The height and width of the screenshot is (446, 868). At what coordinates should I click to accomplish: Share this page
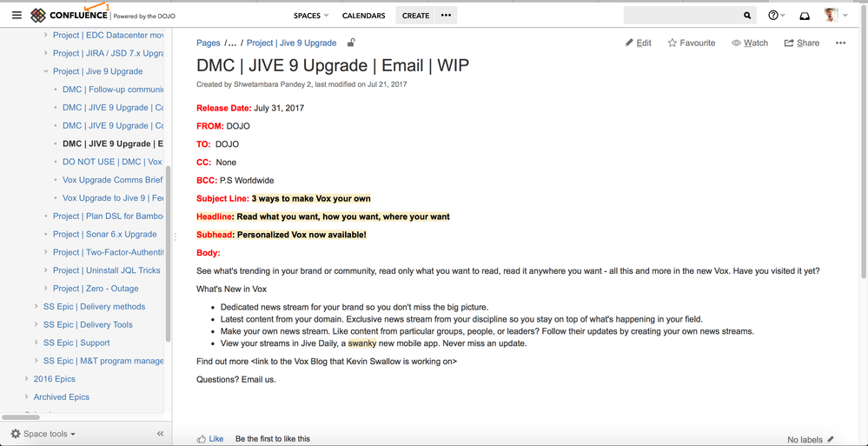pos(802,43)
